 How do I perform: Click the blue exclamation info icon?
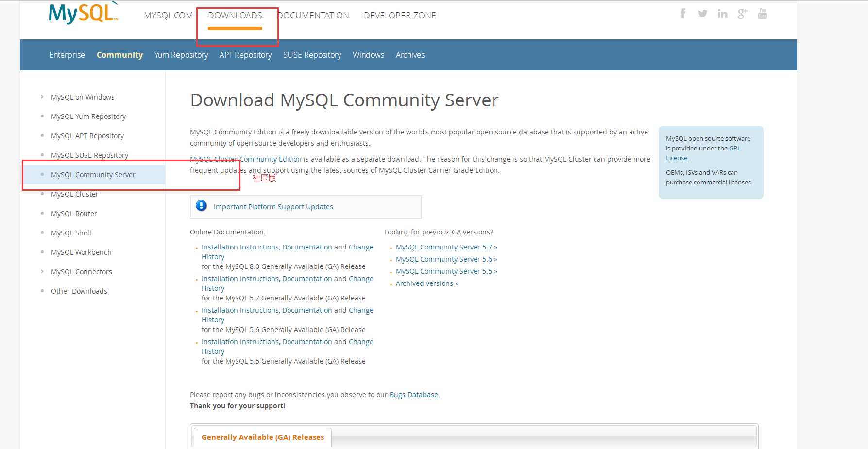tap(201, 206)
